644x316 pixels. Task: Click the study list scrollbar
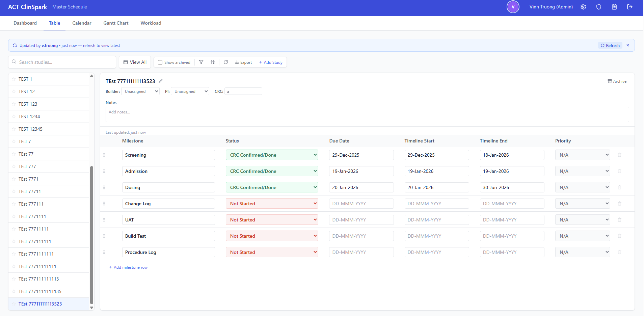point(91,235)
